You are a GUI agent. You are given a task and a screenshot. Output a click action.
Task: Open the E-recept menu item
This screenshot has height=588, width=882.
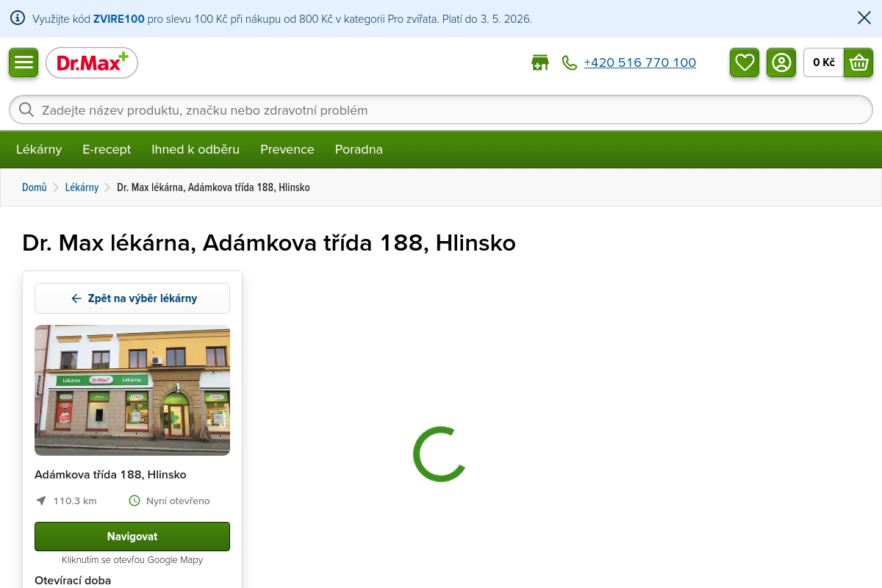[107, 149]
